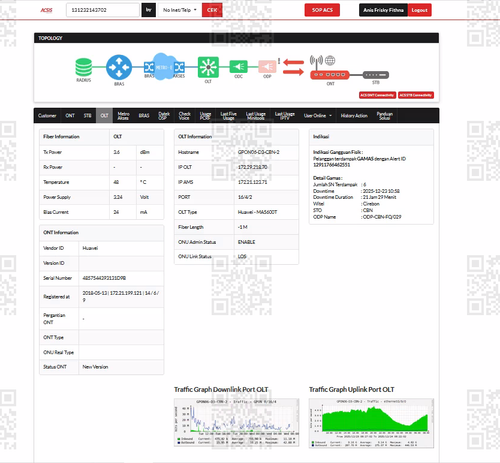Click the Status ONT value New Version
500x463 pixels.
click(95, 367)
